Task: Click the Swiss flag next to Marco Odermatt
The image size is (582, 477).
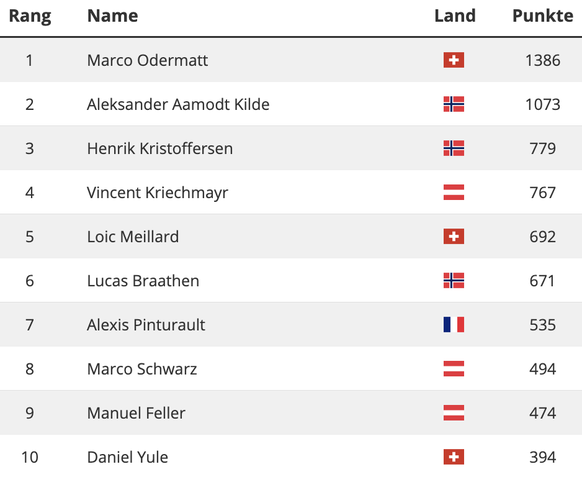Action: click(x=454, y=60)
